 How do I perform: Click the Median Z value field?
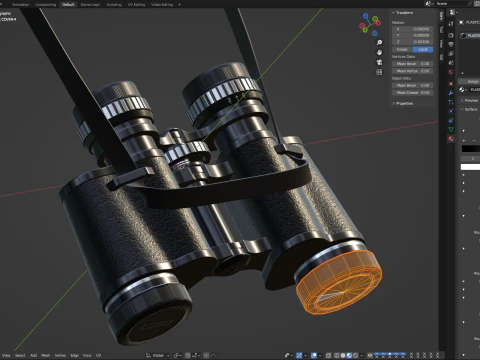click(413, 42)
